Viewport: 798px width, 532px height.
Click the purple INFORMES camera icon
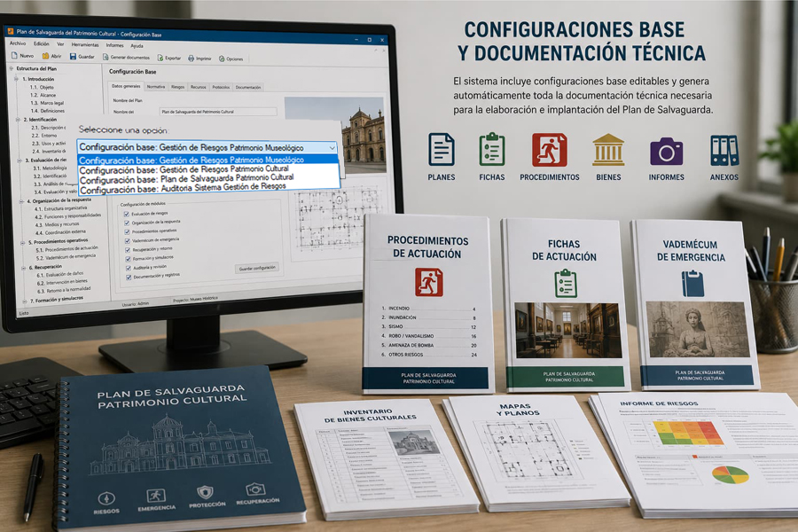coord(666,152)
